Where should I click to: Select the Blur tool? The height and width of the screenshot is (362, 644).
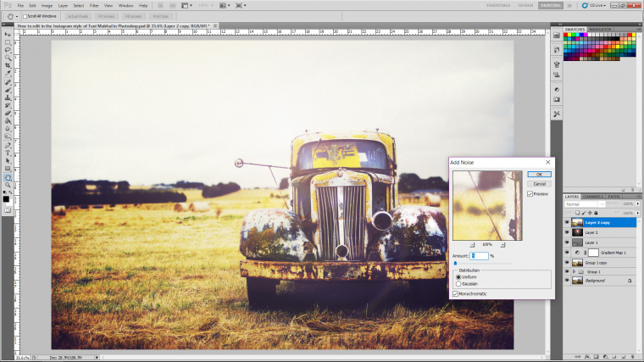tap(8, 129)
